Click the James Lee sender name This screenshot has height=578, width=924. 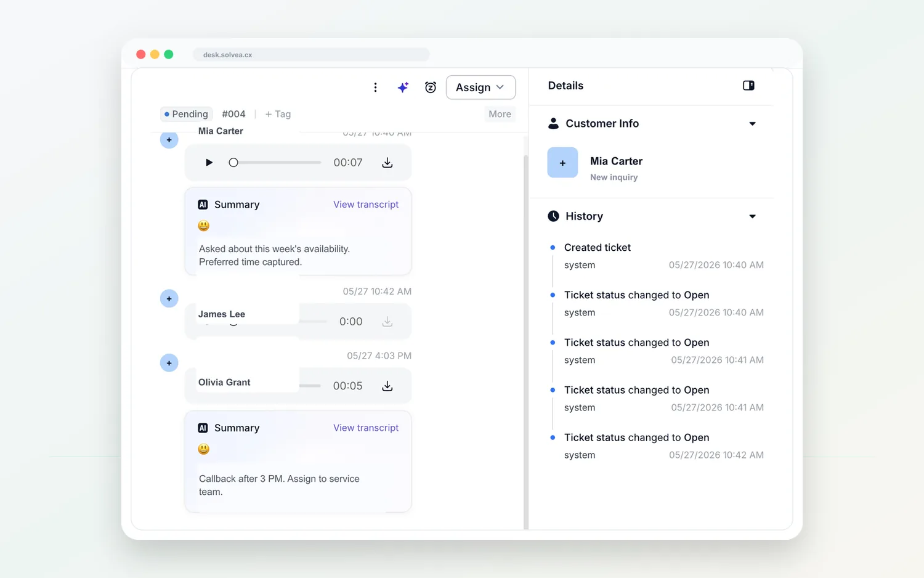coord(222,314)
